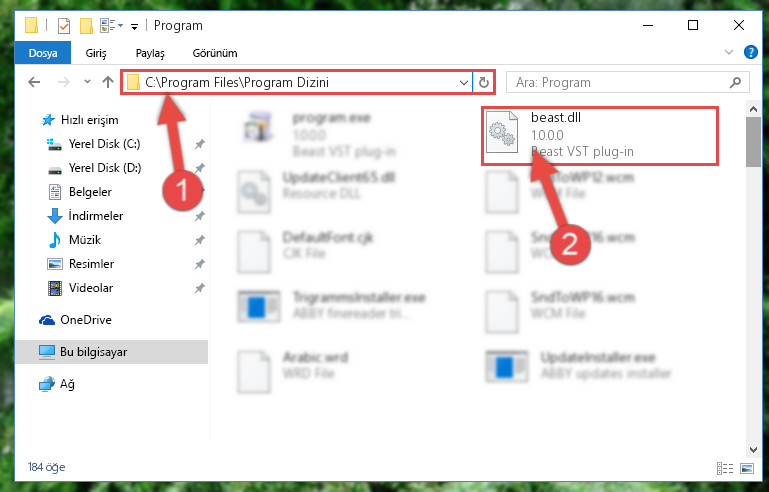Open Windows Explorer help icon
Viewport: 769px width, 492px height.
coord(750,52)
